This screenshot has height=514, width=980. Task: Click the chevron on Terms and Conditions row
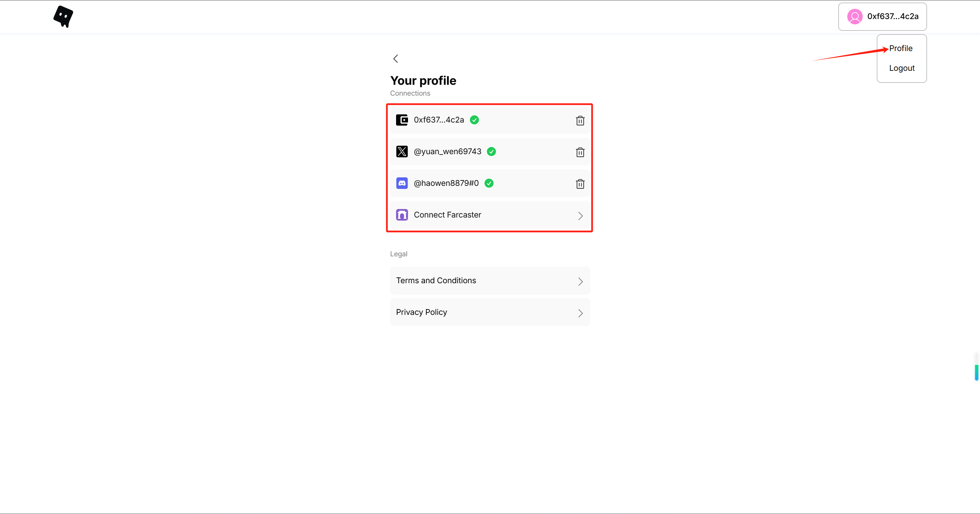click(x=580, y=282)
